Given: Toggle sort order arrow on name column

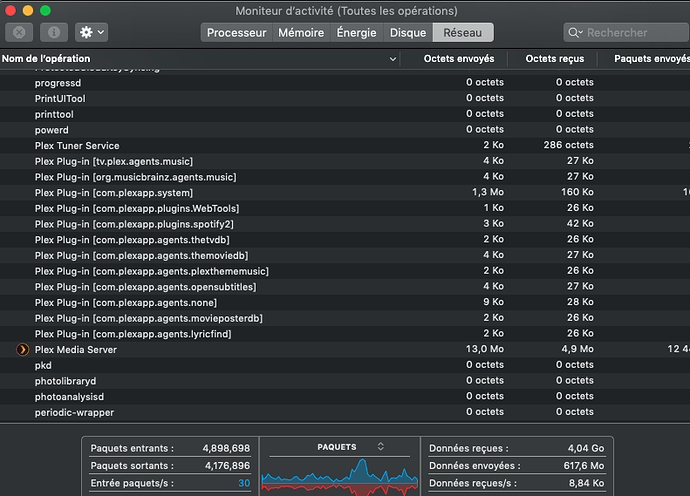Looking at the screenshot, I should [x=393, y=59].
